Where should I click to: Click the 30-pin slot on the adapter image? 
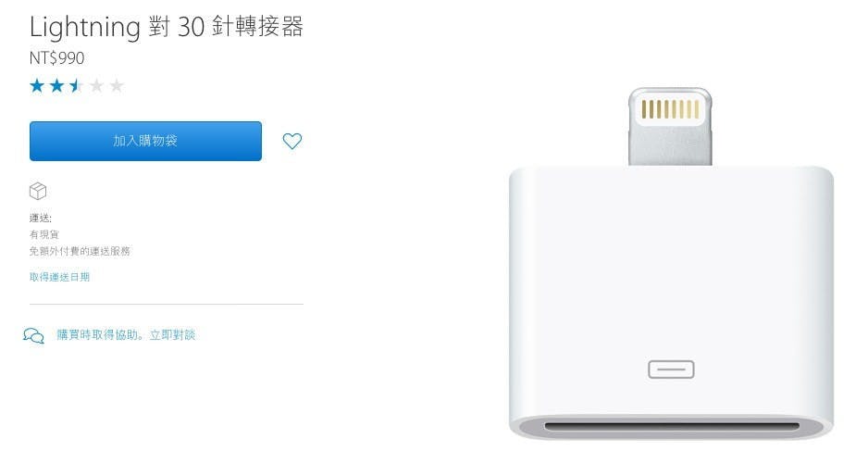coord(672,426)
